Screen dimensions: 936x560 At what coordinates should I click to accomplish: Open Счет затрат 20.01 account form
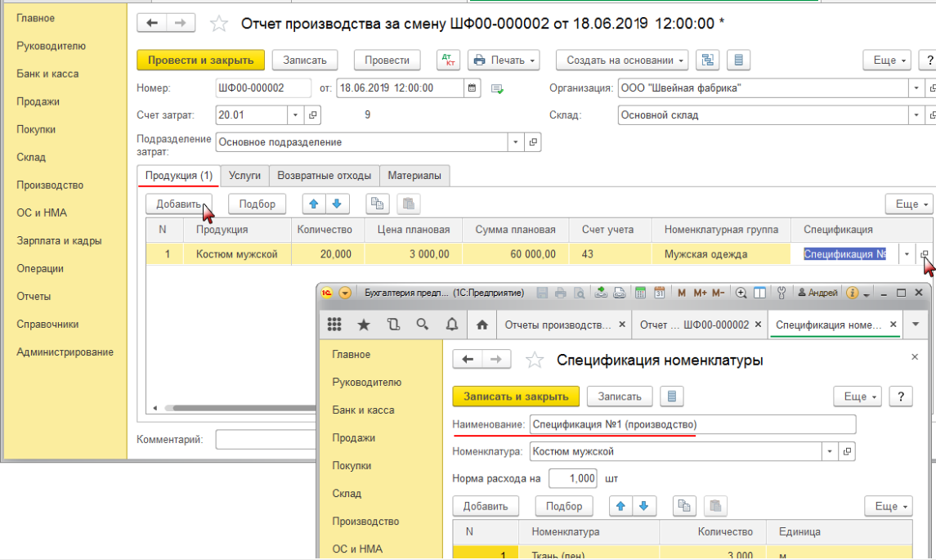[x=313, y=115]
